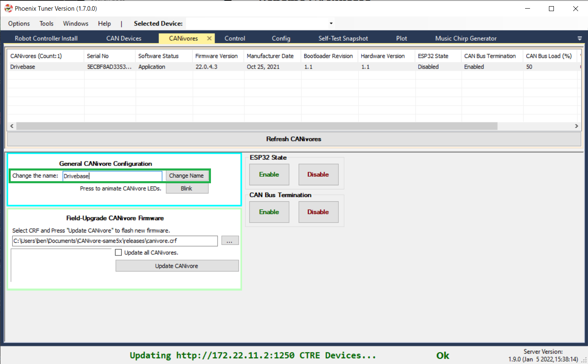Close the CANivores tab with its X icon
588x364 pixels.
pos(209,38)
